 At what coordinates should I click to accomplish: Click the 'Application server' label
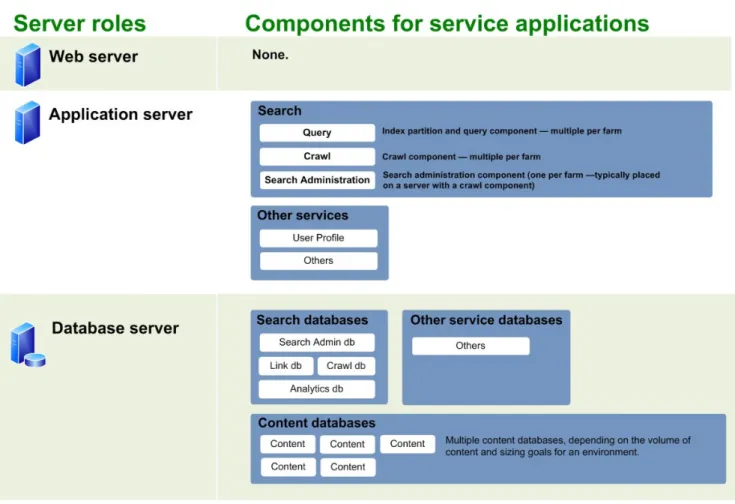point(120,114)
